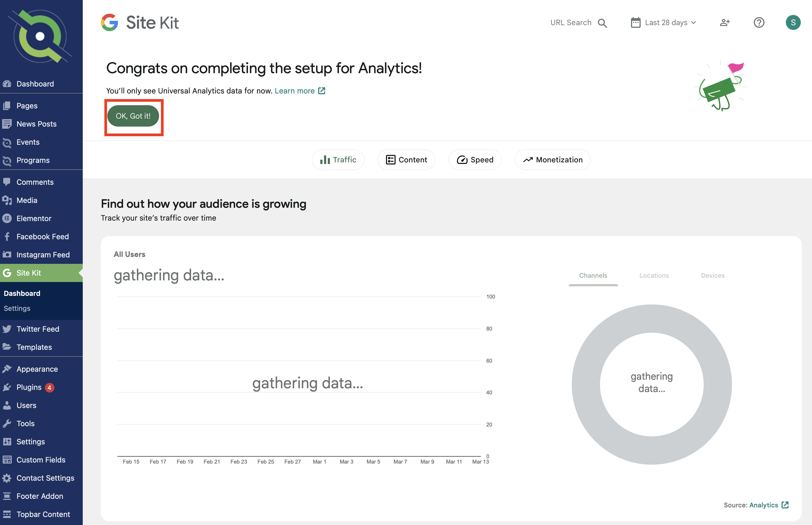Image resolution: width=812 pixels, height=525 pixels.
Task: Open the News Posts menu item
Action: [x=41, y=124]
